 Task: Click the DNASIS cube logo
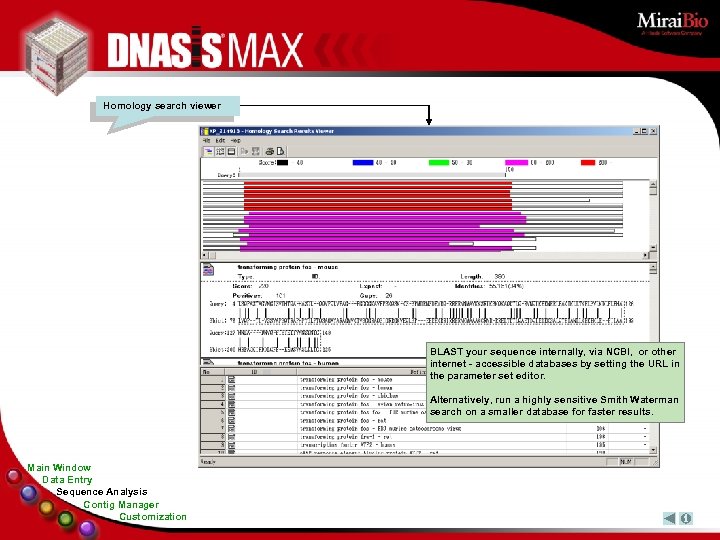coord(57,55)
